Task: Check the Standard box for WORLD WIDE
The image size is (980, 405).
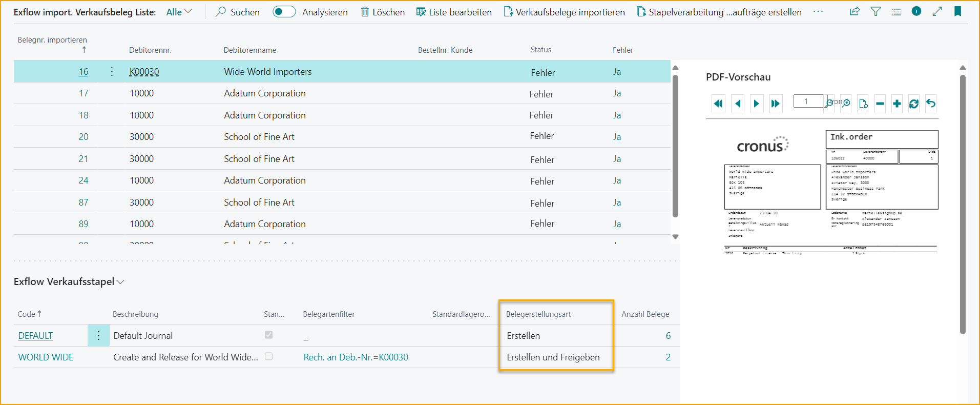Action: [268, 356]
